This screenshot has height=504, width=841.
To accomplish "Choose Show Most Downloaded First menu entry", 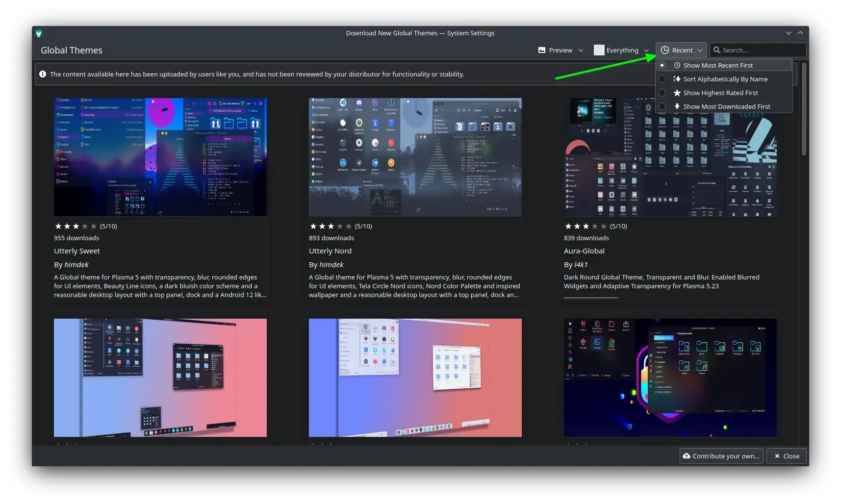I will coord(726,106).
